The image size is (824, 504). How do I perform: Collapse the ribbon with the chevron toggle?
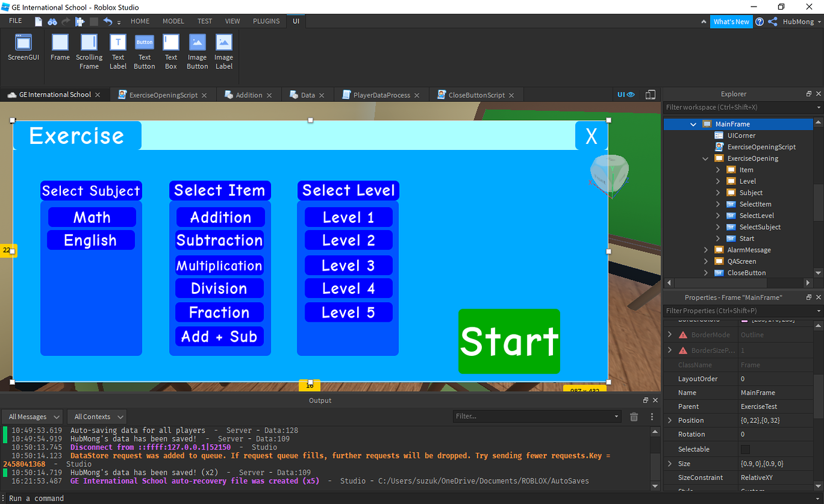pos(703,21)
